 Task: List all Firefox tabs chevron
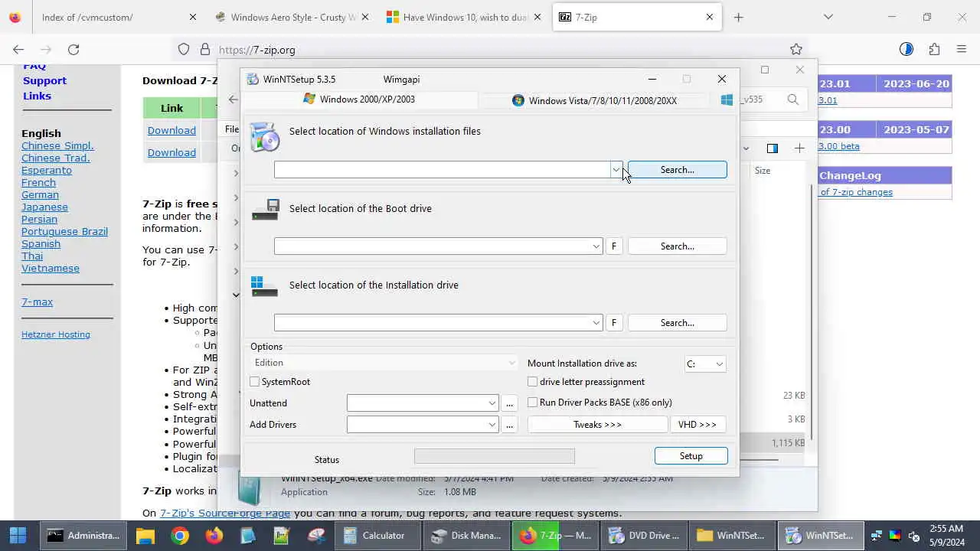[828, 17]
